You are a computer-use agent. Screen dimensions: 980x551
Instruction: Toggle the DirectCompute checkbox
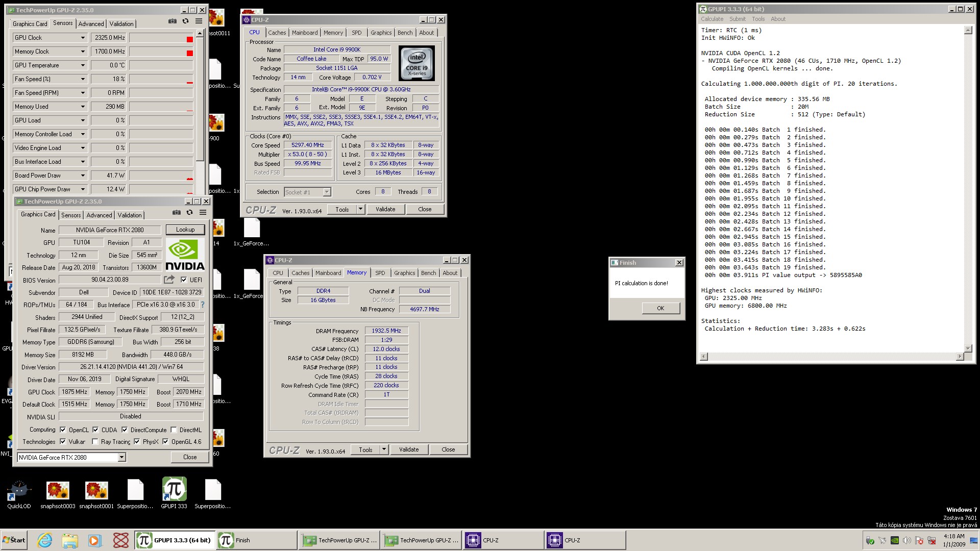coord(125,430)
